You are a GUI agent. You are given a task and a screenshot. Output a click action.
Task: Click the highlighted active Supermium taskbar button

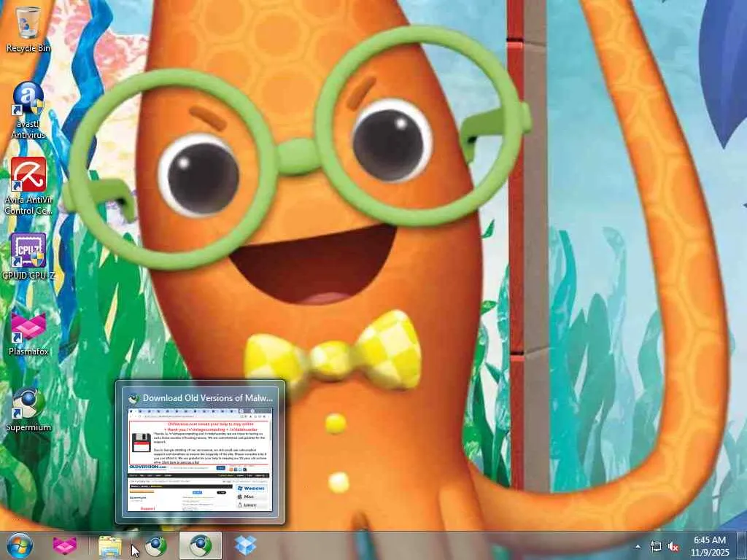pyautogui.click(x=201, y=545)
